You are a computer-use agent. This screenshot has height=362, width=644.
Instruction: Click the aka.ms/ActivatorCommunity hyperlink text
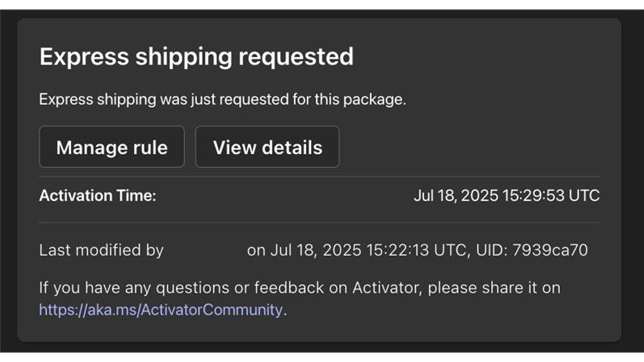pyautogui.click(x=160, y=310)
